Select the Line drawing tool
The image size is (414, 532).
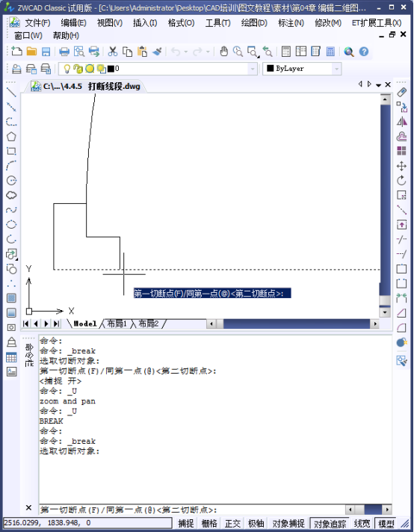11,93
